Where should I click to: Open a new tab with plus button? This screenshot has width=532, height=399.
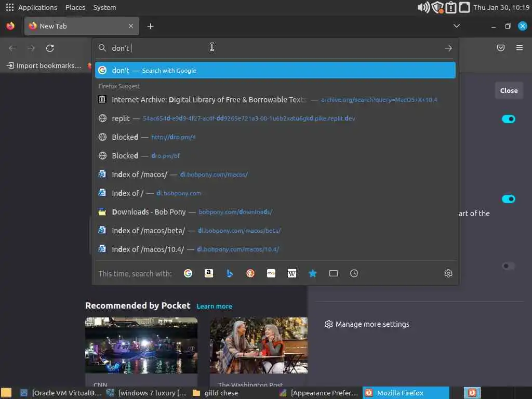click(150, 26)
